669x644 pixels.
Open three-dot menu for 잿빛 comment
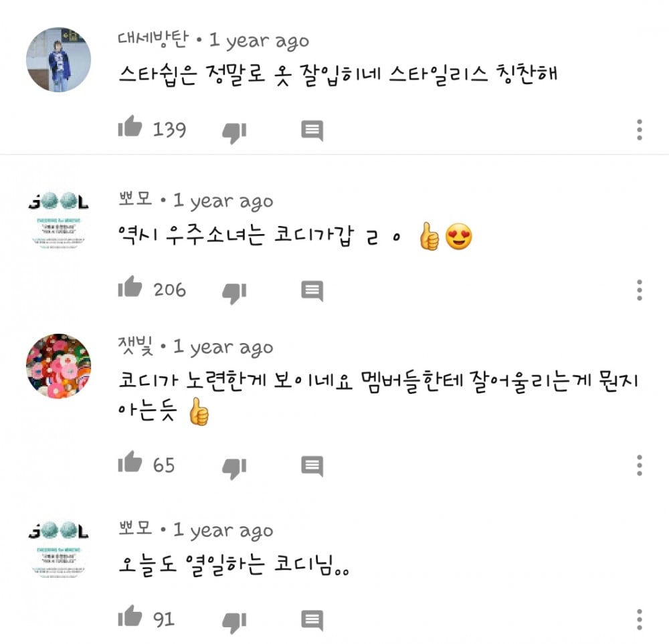(639, 465)
